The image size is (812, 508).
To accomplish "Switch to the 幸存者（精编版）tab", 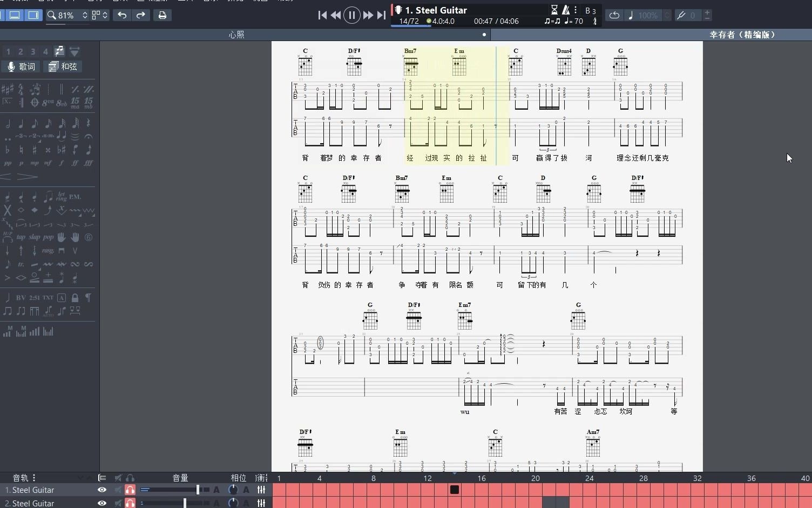I will (743, 35).
